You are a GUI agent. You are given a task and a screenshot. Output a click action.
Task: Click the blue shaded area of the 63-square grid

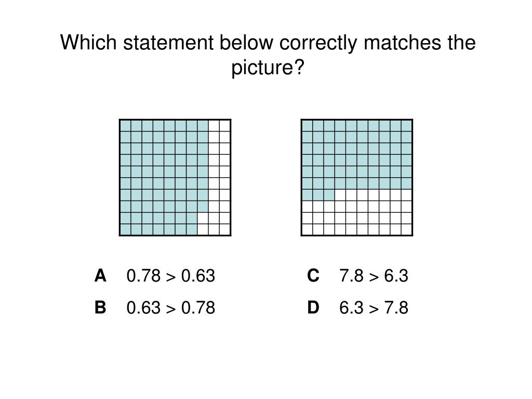[x=356, y=154]
